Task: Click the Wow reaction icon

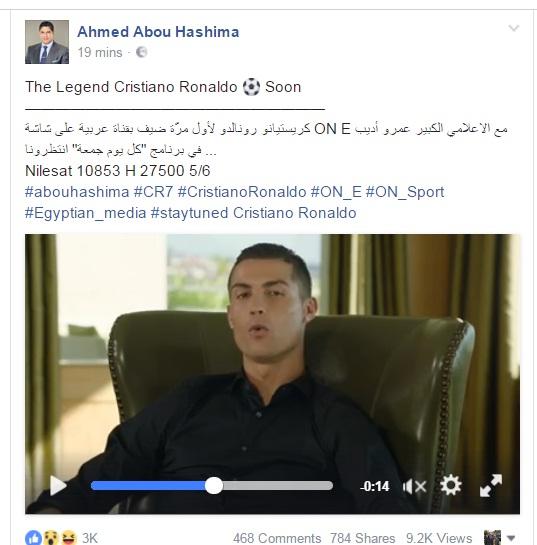Action: click(x=51, y=538)
